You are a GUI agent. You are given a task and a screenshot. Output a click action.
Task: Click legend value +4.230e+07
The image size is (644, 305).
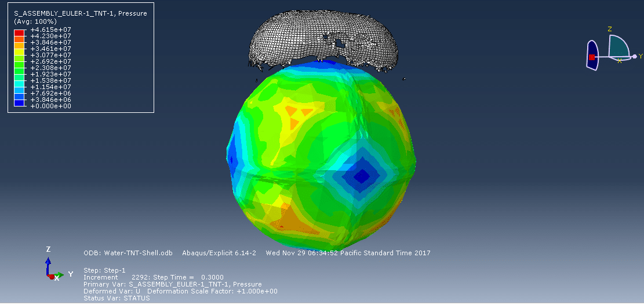(52, 36)
